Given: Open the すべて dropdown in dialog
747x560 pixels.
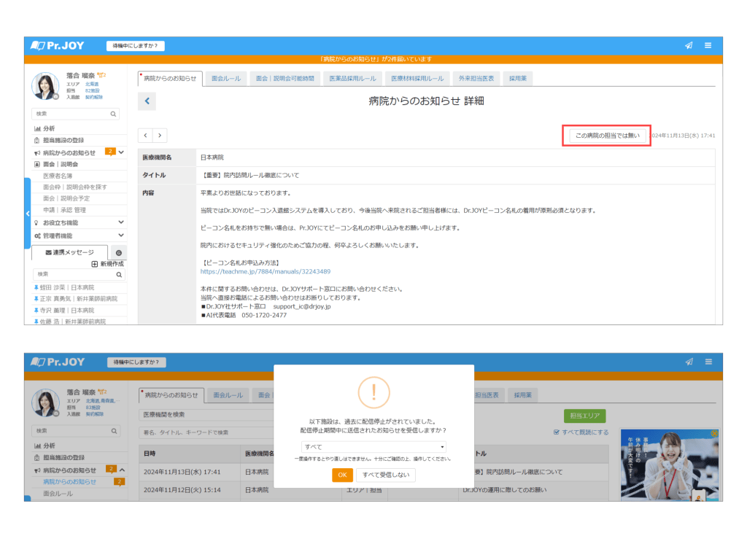Looking at the screenshot, I should pos(373,447).
